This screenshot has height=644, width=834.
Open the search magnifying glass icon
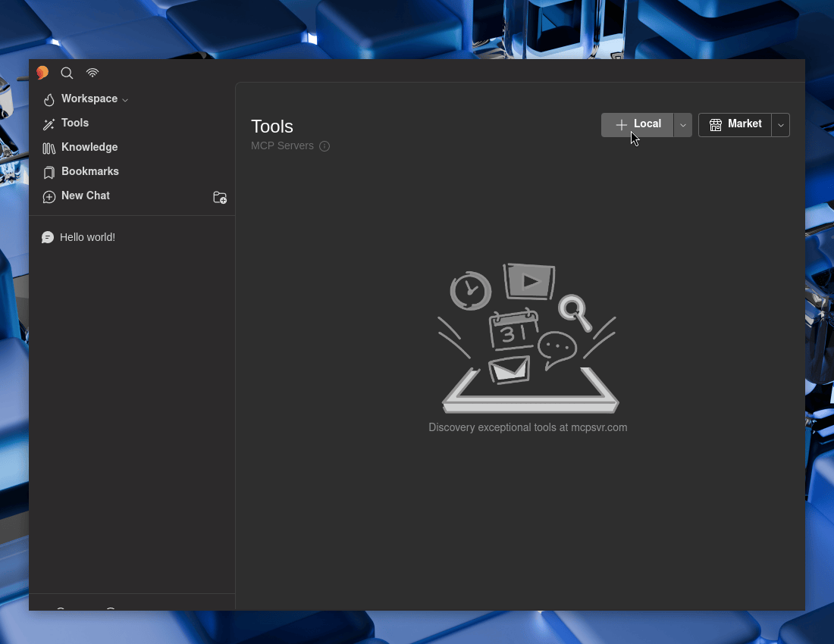67,73
